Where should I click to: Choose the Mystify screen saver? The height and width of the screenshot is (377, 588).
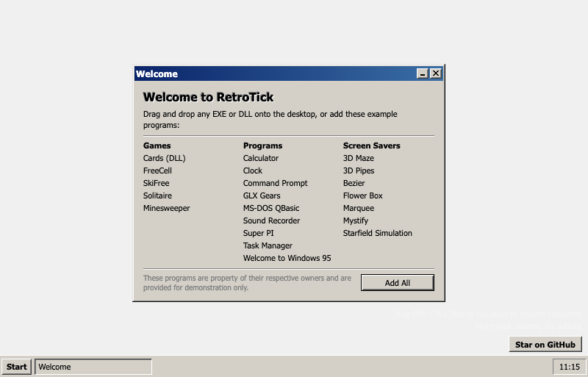click(x=355, y=220)
